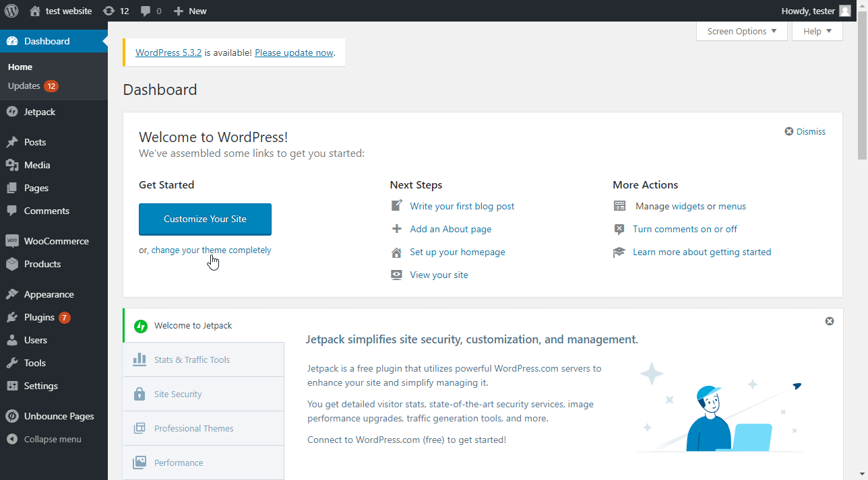Image resolution: width=868 pixels, height=480 pixels.
Task: Click the plus icon next to New
Action: (x=178, y=11)
